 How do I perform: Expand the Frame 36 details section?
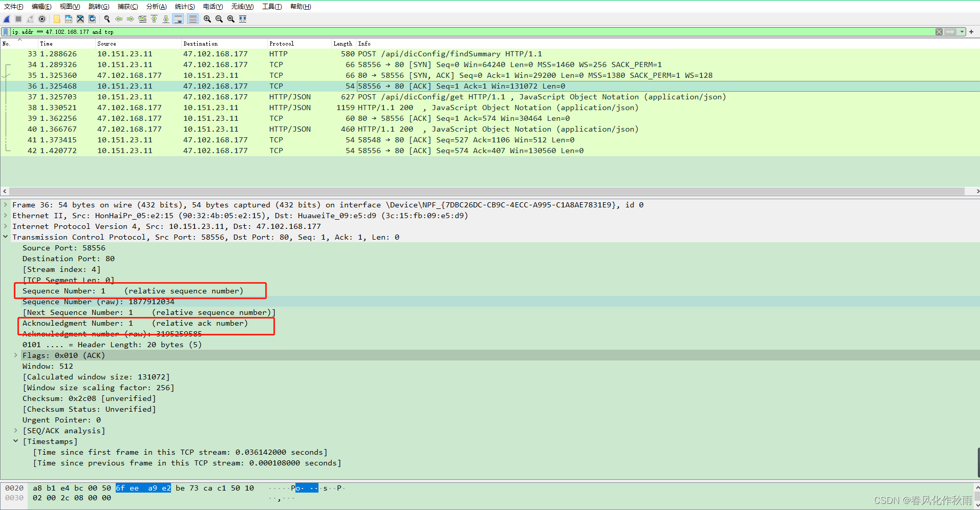5,204
